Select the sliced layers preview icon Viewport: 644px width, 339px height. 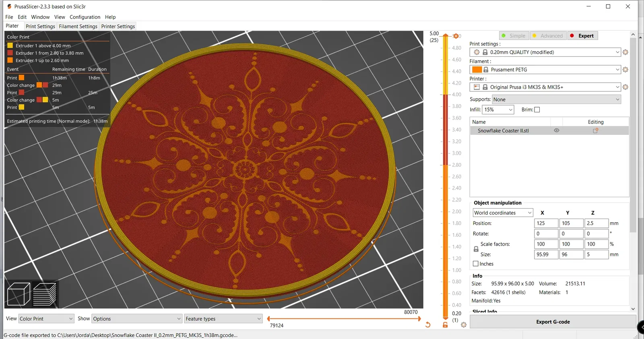tap(45, 294)
